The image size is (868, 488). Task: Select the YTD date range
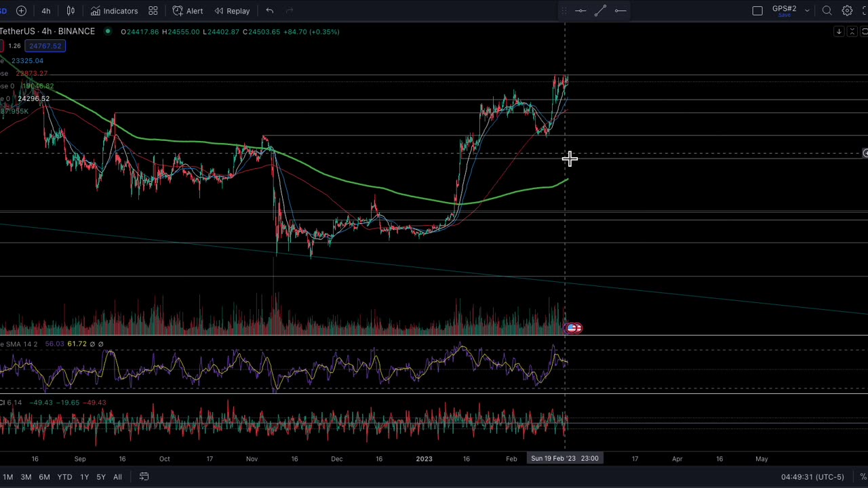tap(64, 477)
